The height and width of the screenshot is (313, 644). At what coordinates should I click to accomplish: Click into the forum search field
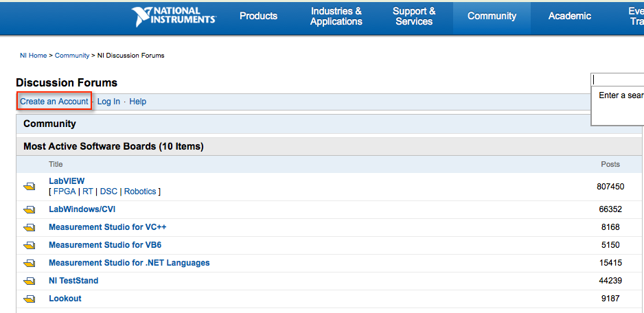point(618,80)
